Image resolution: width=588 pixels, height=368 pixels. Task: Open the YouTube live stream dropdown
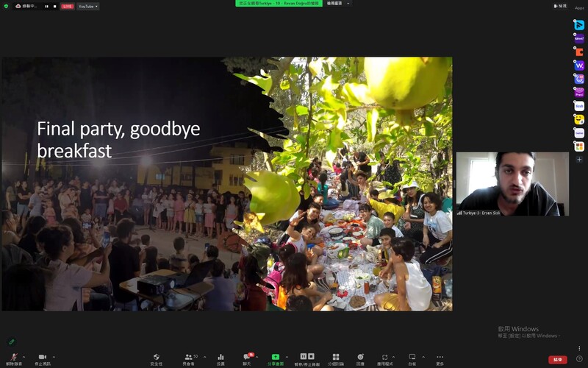[x=88, y=7]
